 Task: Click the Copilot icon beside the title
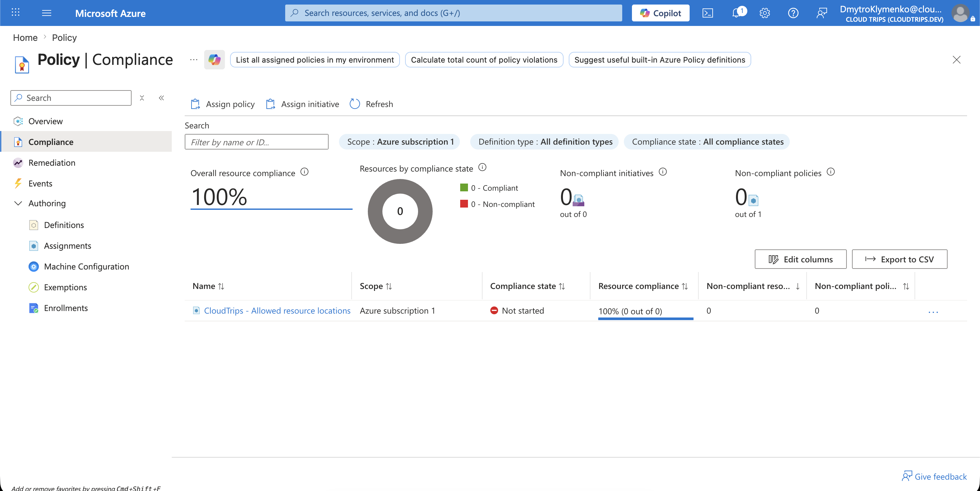[214, 59]
